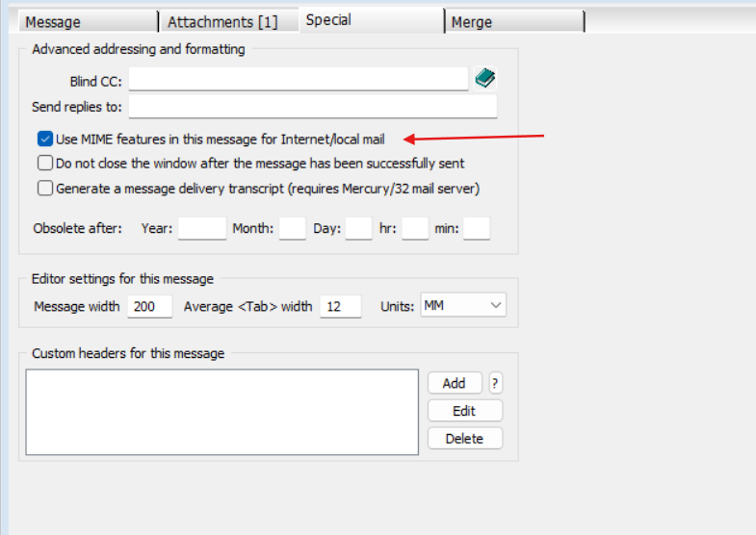Select the Special tab
The image size is (756, 535).
[370, 20]
